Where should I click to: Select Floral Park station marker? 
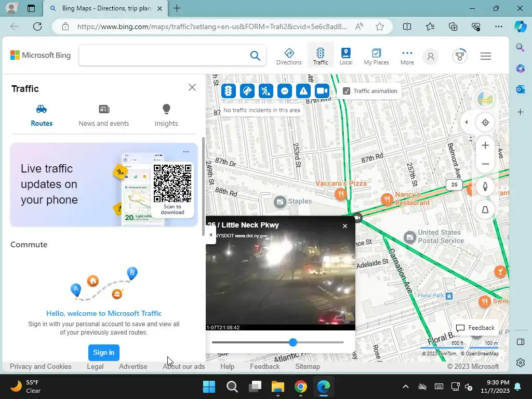(449, 296)
